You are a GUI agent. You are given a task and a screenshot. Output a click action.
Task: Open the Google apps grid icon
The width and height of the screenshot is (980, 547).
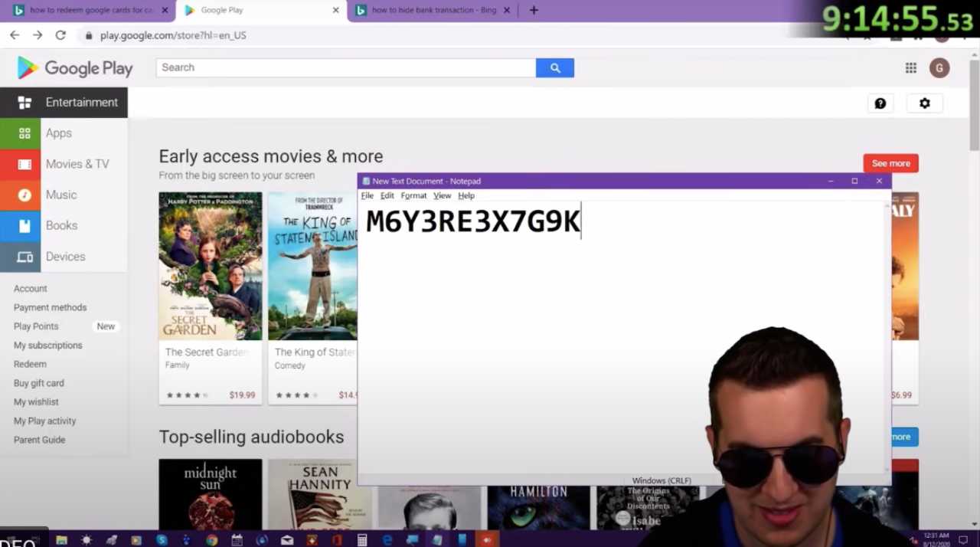coord(910,67)
